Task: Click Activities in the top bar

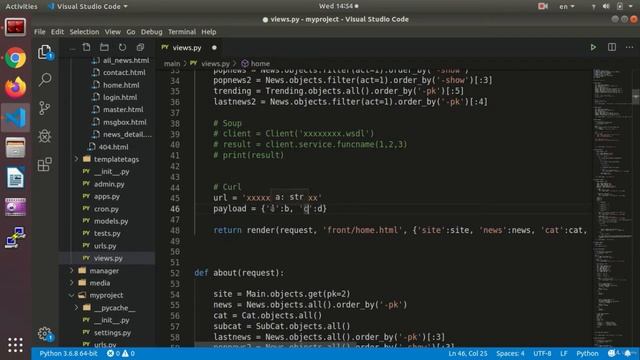Action: point(21,6)
